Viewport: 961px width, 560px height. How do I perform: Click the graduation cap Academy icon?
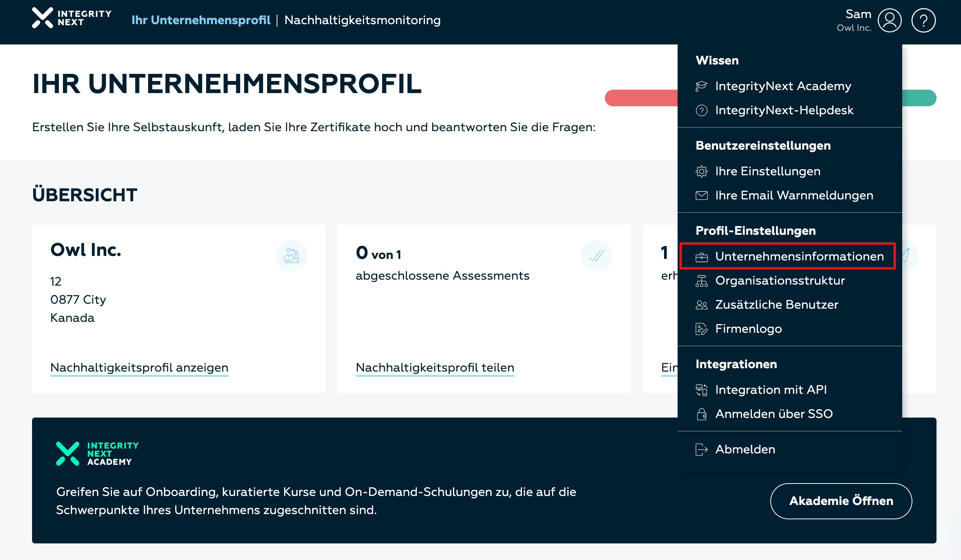pos(701,86)
